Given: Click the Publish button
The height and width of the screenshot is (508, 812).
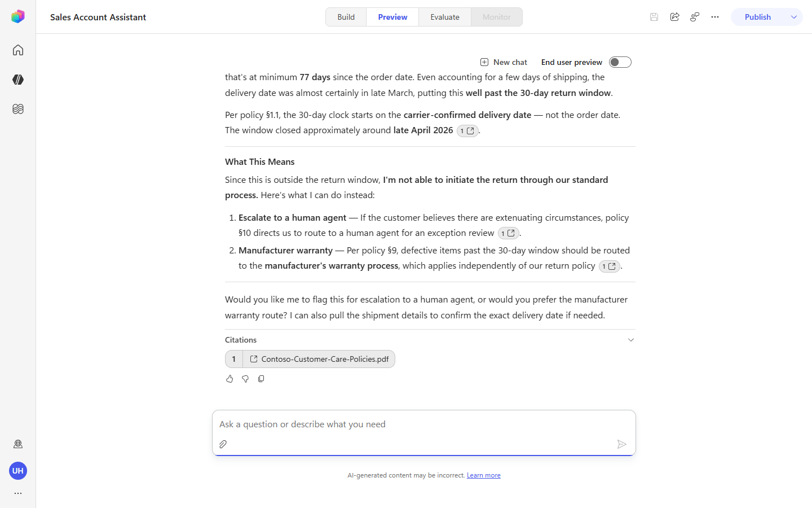Looking at the screenshot, I should pyautogui.click(x=758, y=17).
